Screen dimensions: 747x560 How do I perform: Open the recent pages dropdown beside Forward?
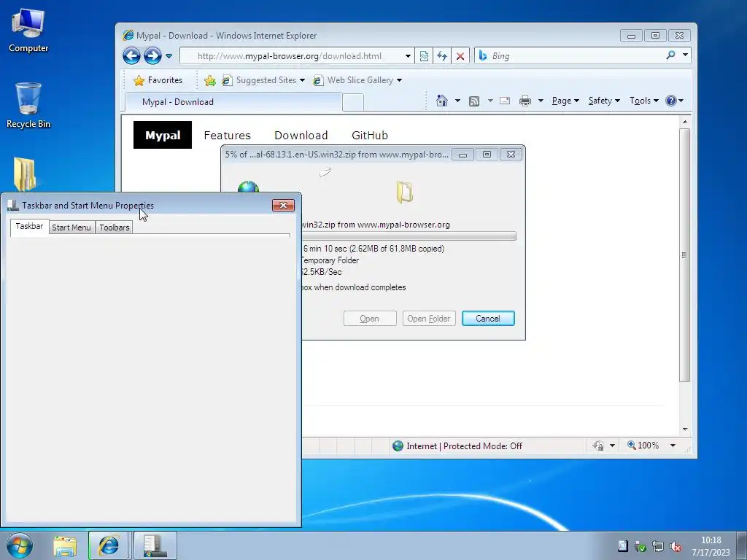(169, 56)
